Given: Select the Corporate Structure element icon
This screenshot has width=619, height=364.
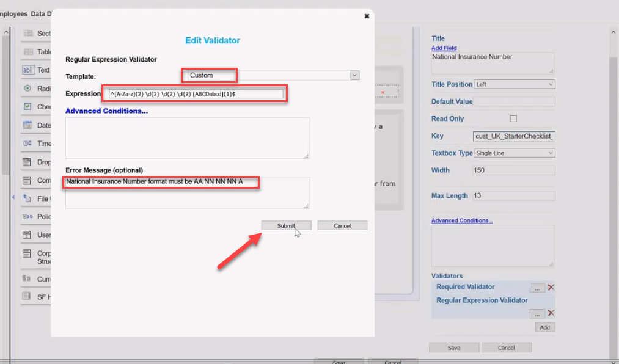Looking at the screenshot, I should point(27,253).
